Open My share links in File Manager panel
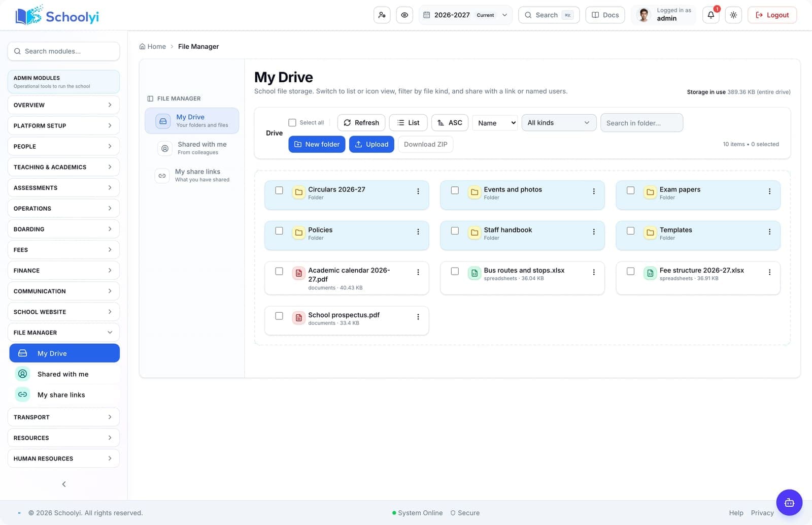The height and width of the screenshot is (525, 812). 192,175
